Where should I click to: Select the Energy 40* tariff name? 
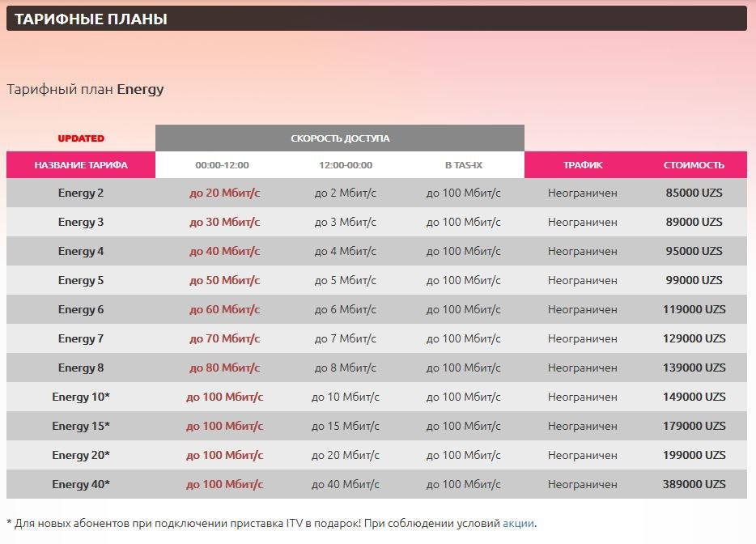81,484
